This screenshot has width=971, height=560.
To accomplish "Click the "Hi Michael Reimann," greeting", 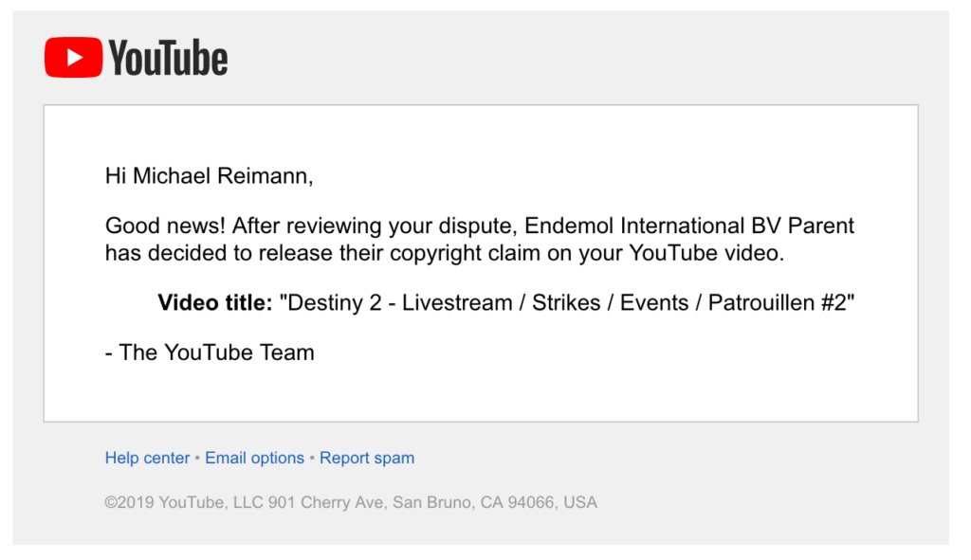I will (210, 175).
